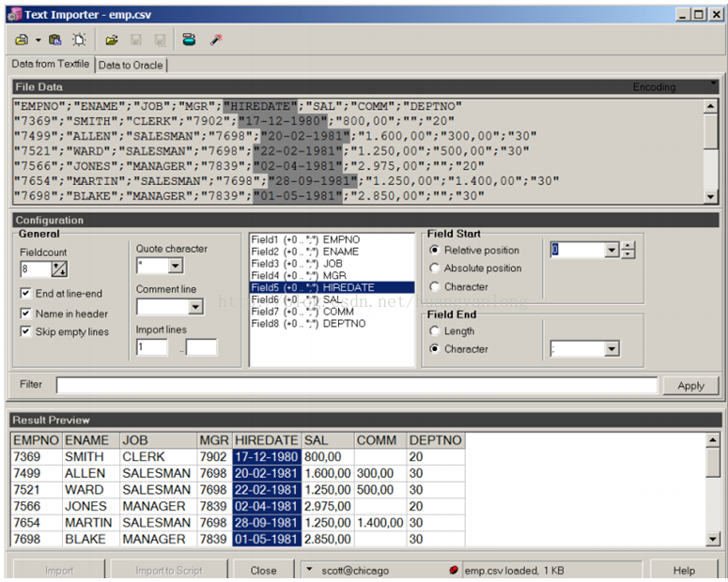This screenshot has height=582, width=728.
Task: Click the Import button
Action: tap(59, 571)
